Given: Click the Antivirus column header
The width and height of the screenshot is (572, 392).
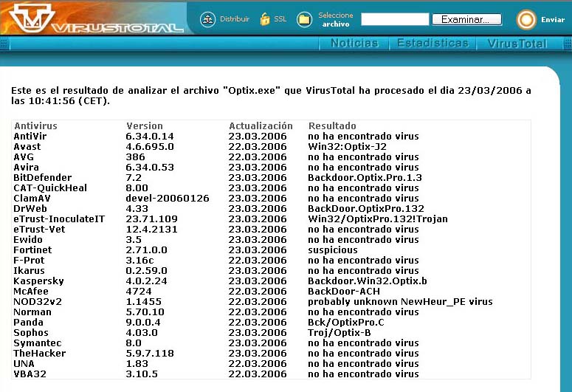Looking at the screenshot, I should coord(35,126).
